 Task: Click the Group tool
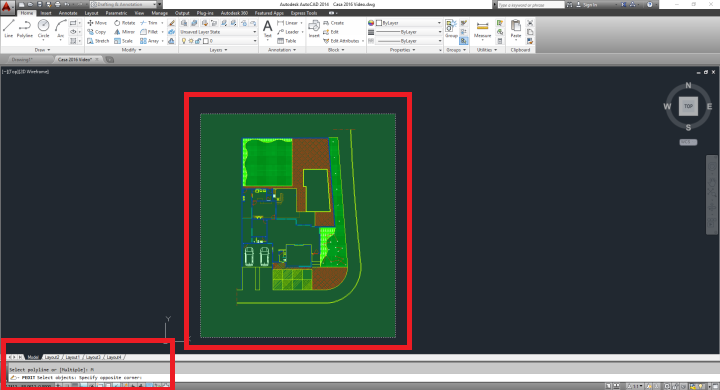point(451,28)
